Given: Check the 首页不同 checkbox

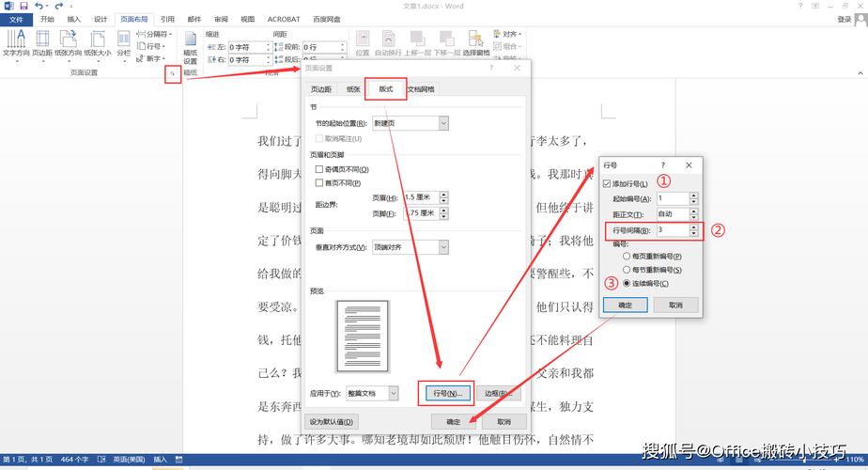Looking at the screenshot, I should click(x=318, y=183).
